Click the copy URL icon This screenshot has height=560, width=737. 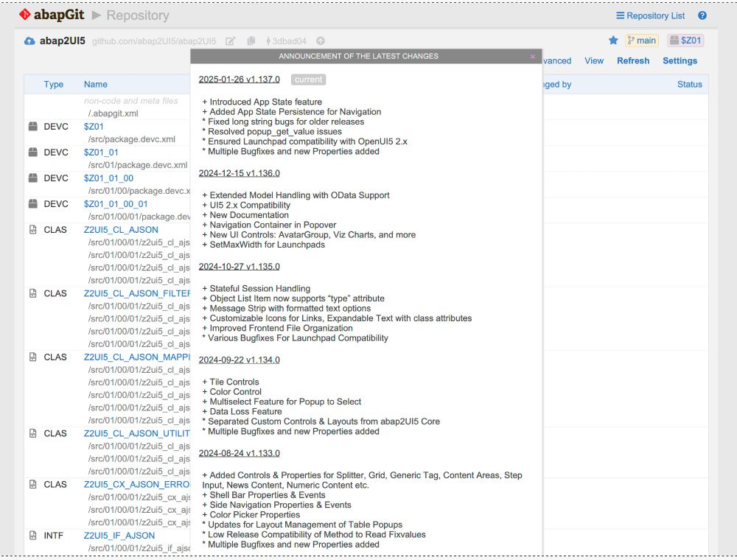pyautogui.click(x=251, y=41)
